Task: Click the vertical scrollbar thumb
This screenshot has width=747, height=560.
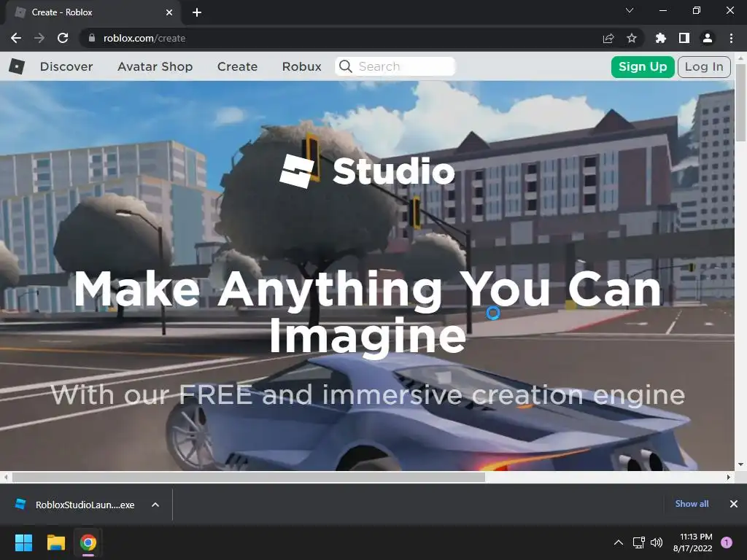Action: coord(740,102)
